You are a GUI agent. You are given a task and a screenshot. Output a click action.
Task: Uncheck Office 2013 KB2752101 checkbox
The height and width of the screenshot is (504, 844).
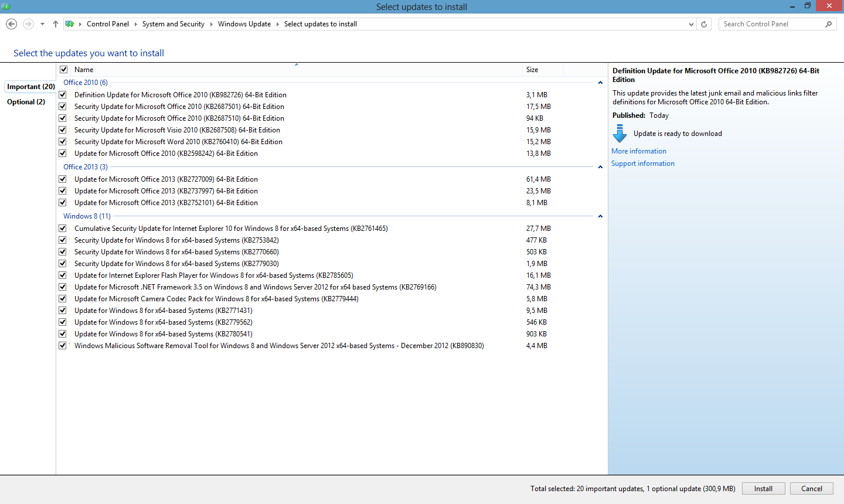tap(63, 203)
